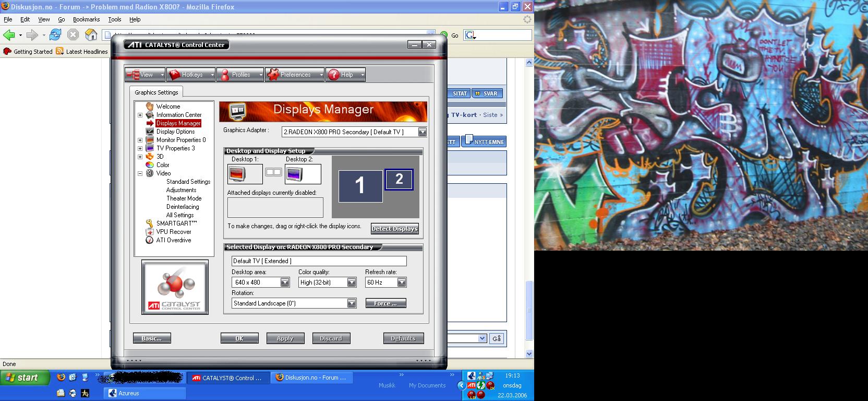Click the SVAR button on forum page
868x401 pixels.
click(487, 93)
